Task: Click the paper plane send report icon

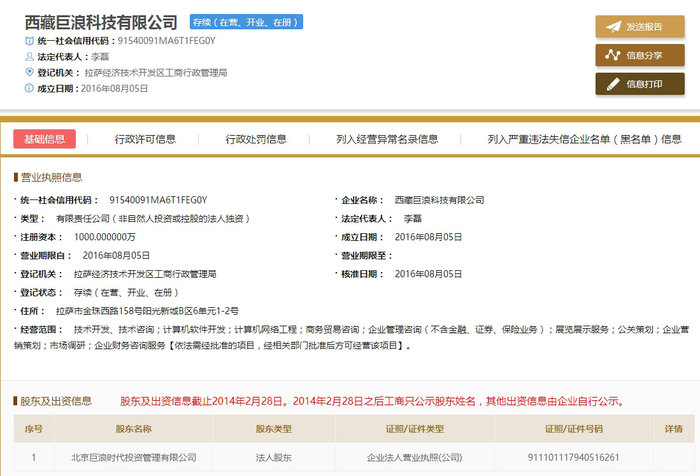Action: tap(613, 27)
